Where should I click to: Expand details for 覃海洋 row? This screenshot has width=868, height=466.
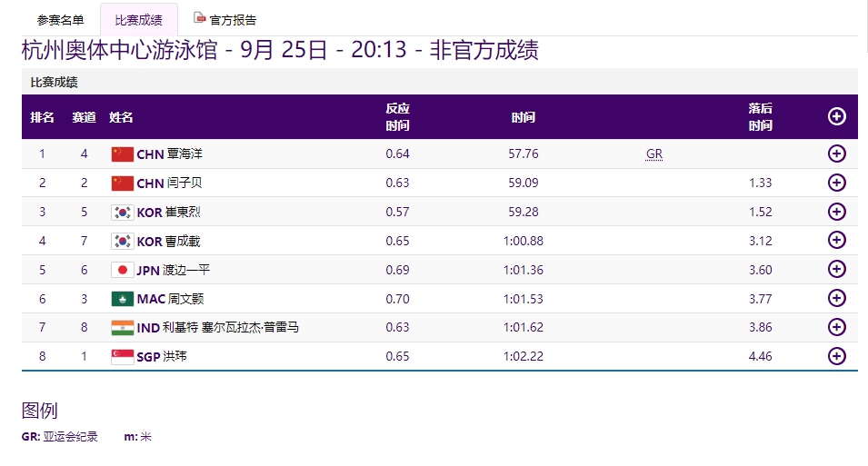837,154
